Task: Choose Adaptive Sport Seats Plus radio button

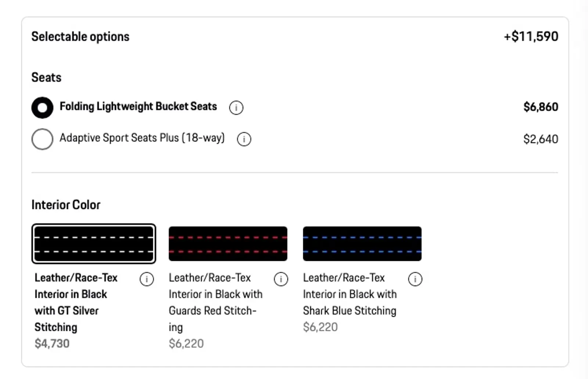Action: [x=42, y=139]
